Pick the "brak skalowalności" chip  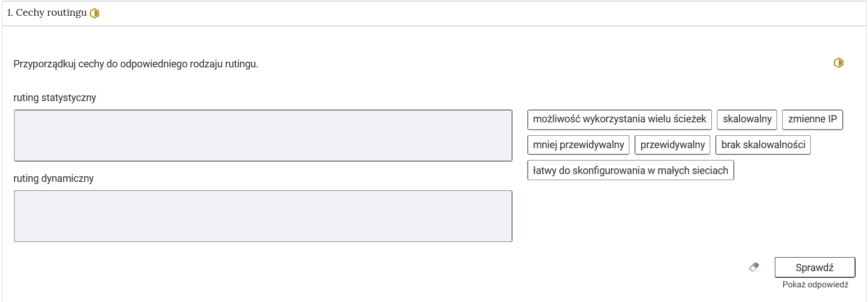pyautogui.click(x=763, y=145)
